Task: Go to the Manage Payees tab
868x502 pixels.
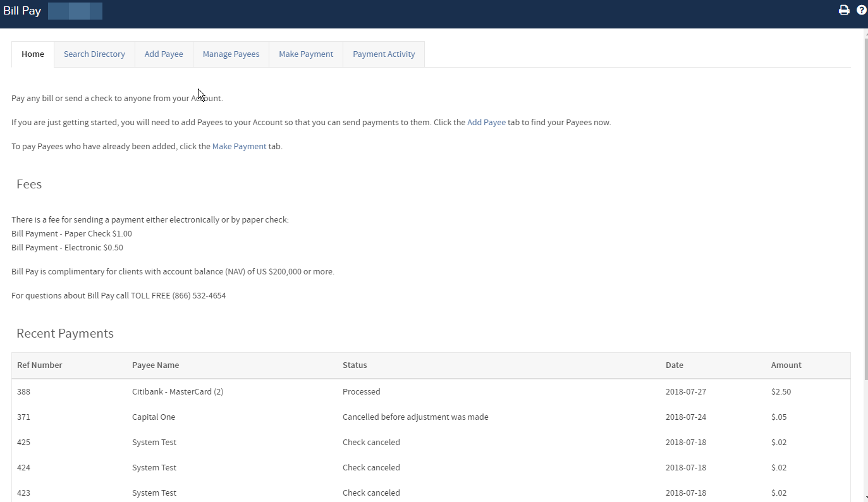Action: coord(231,54)
